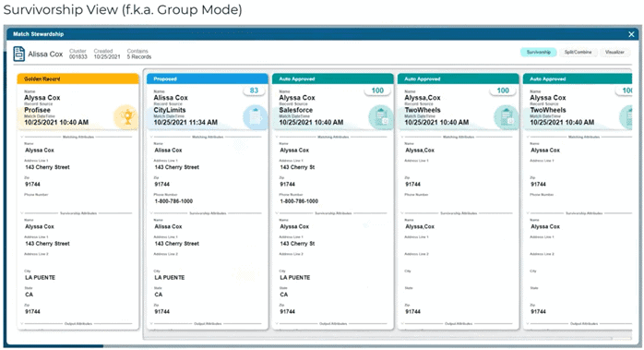Click '1-800-786-1000' on the Salesforce card
The width and height of the screenshot is (644, 350).
(299, 201)
